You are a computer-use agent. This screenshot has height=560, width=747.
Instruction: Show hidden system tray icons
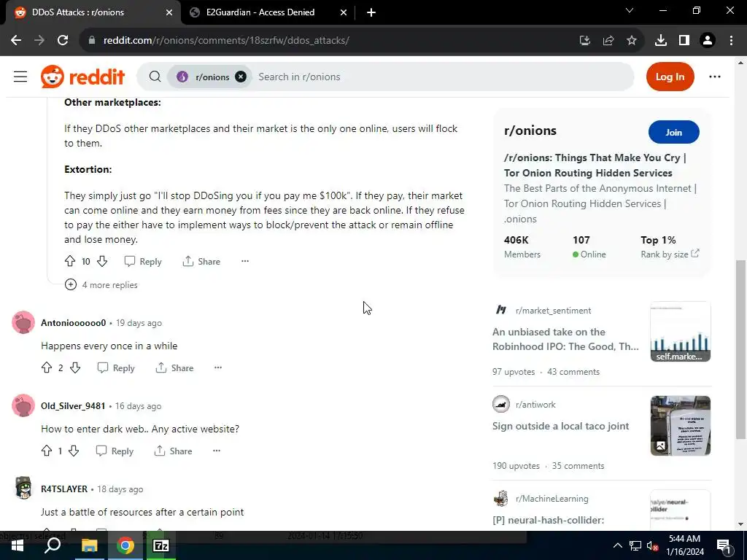(617, 545)
